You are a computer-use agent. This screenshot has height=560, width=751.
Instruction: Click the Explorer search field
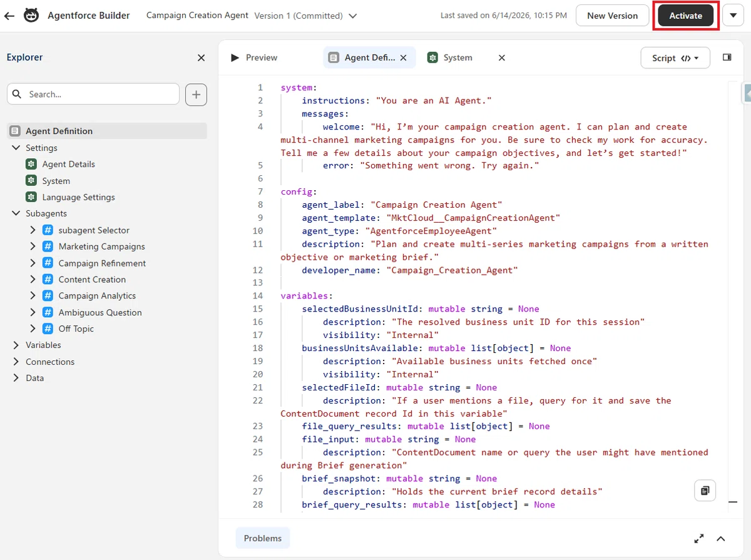click(93, 94)
